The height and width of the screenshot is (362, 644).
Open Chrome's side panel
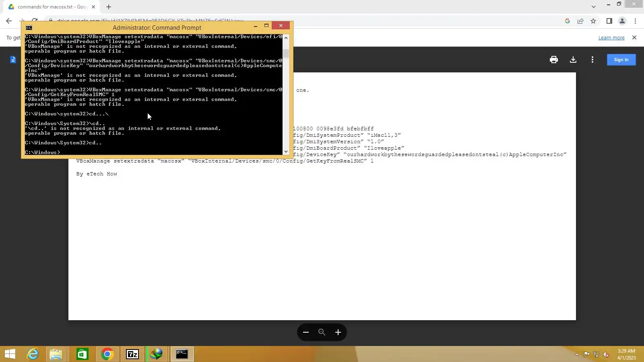tap(609, 21)
